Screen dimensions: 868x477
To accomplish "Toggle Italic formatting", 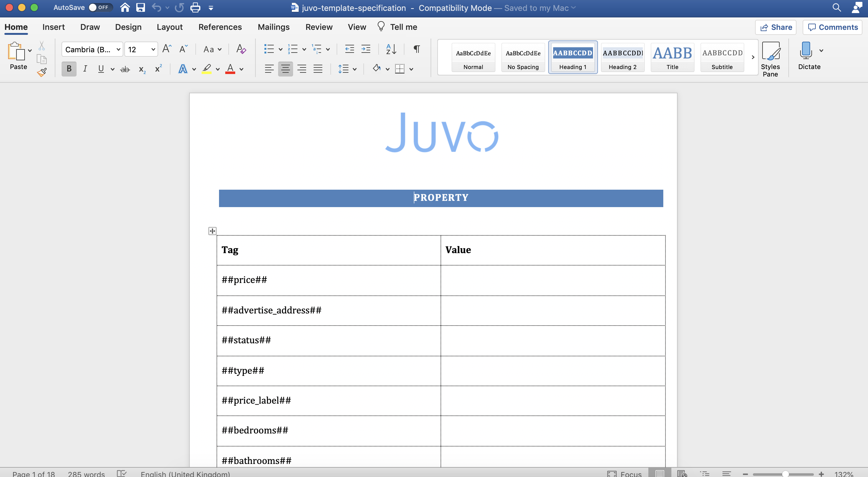I will pos(85,69).
